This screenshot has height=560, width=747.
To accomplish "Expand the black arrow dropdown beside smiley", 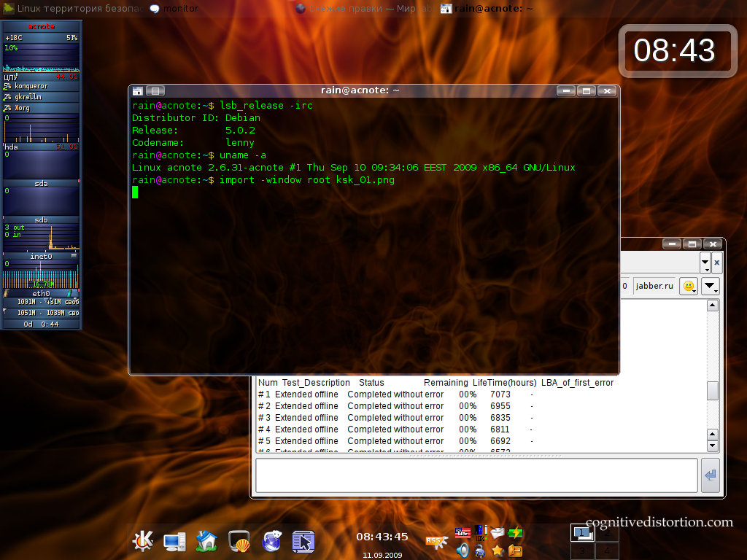I will (711, 286).
